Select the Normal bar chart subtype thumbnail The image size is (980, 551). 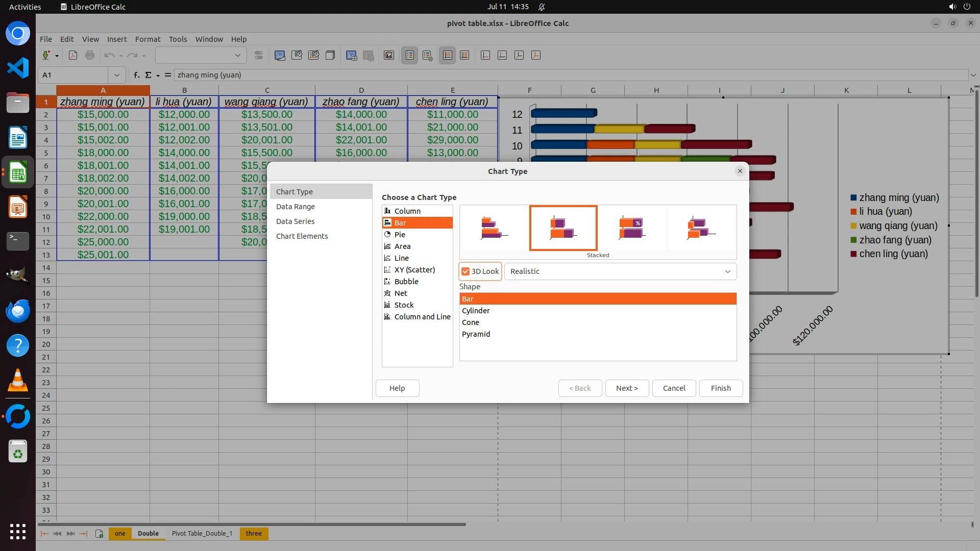494,228
